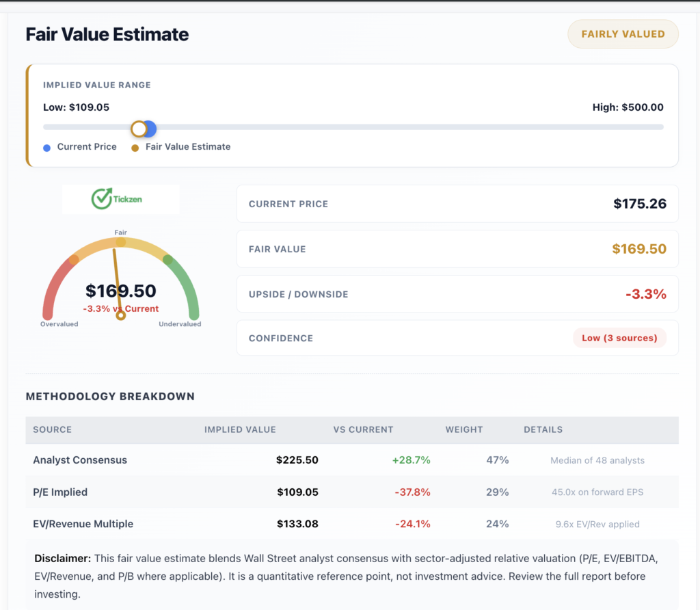Click the Fair Value Estimate heading
The height and width of the screenshot is (610, 700).
pyautogui.click(x=107, y=34)
